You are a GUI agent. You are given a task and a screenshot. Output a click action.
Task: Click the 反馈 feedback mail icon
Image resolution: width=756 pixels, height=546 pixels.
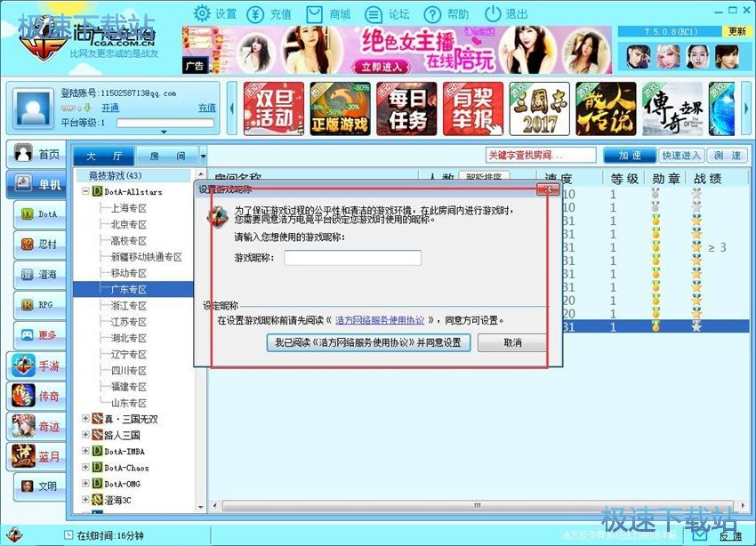701,534
